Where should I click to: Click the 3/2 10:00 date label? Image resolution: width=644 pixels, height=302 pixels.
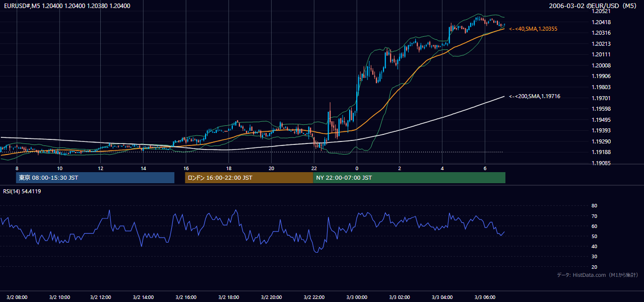tap(59, 297)
